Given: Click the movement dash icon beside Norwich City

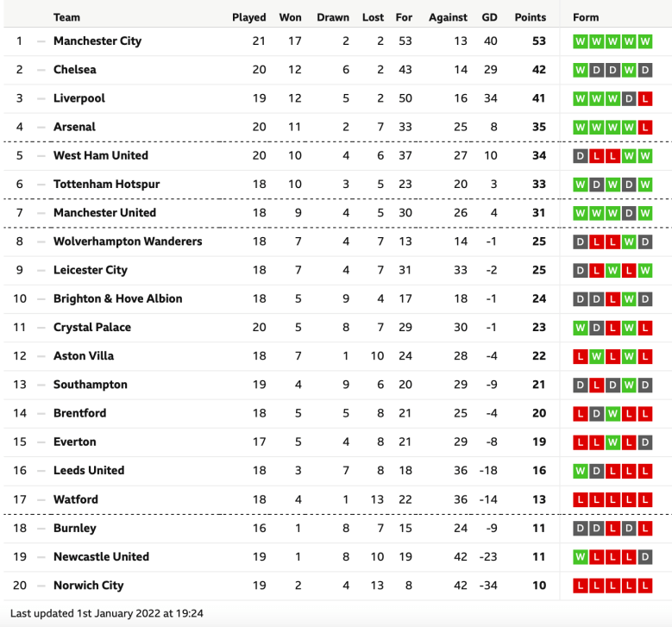Looking at the screenshot, I should (x=41, y=586).
